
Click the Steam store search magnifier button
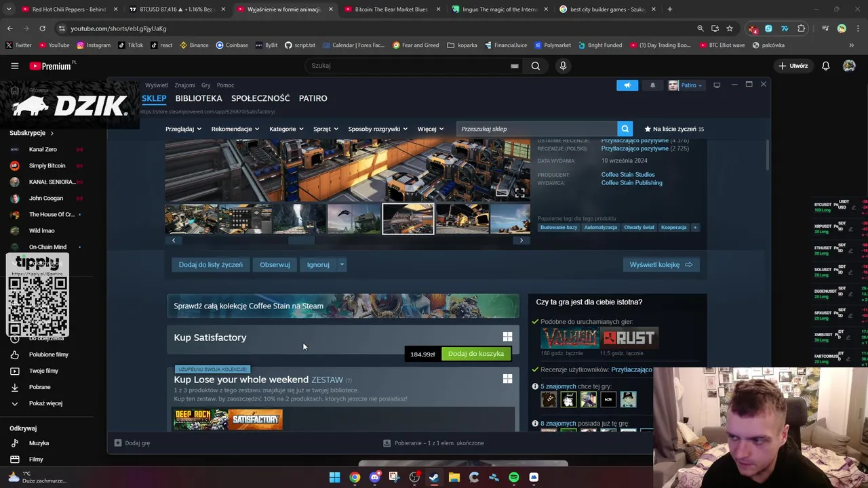(x=625, y=129)
